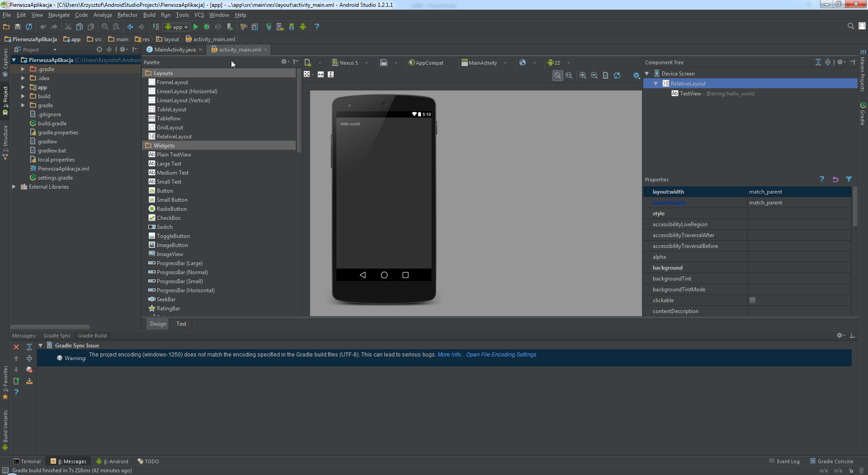Open Project Structure icon
The height and width of the screenshot is (475, 868).
click(255, 27)
